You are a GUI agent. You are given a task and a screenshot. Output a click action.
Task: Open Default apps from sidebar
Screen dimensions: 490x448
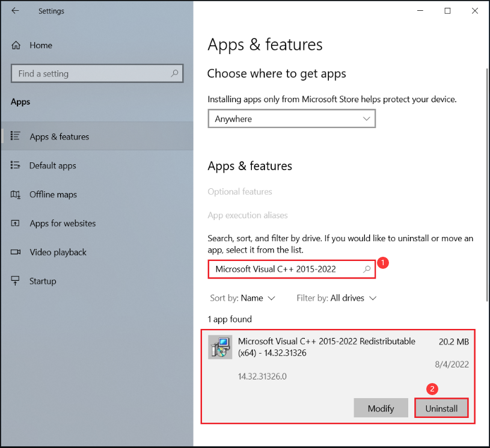52,165
